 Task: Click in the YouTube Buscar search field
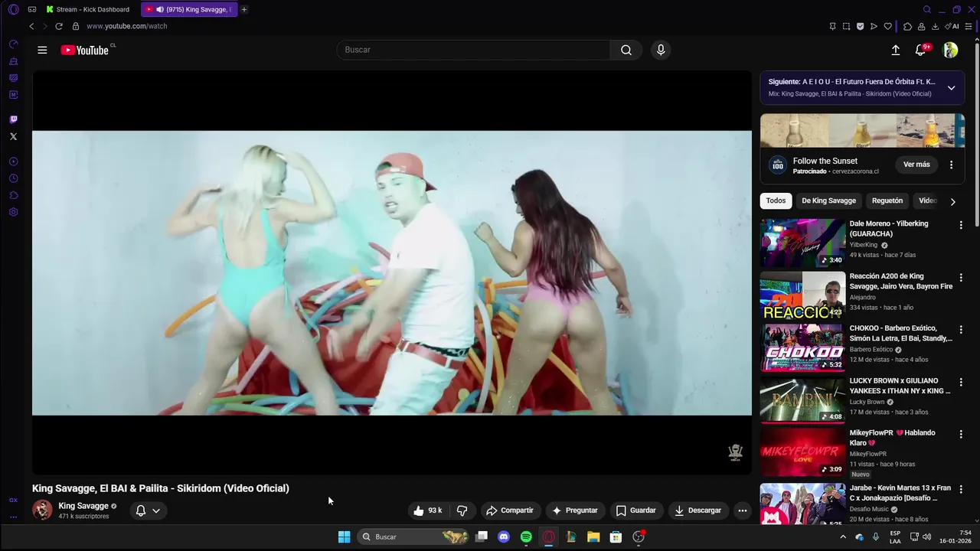coord(473,50)
